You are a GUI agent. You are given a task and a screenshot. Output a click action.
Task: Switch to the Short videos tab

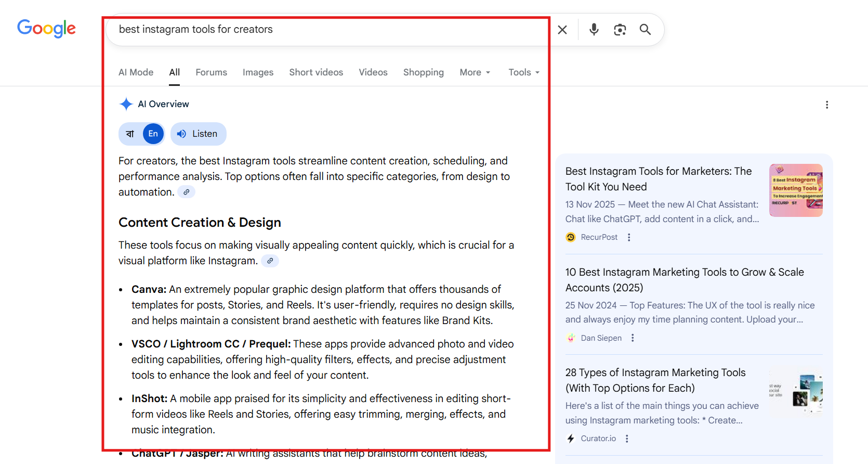tap(316, 72)
